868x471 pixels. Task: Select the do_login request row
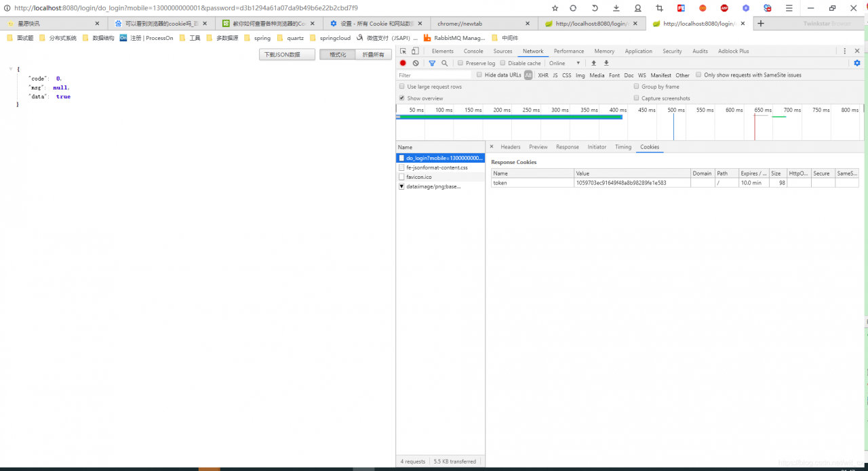coord(441,158)
